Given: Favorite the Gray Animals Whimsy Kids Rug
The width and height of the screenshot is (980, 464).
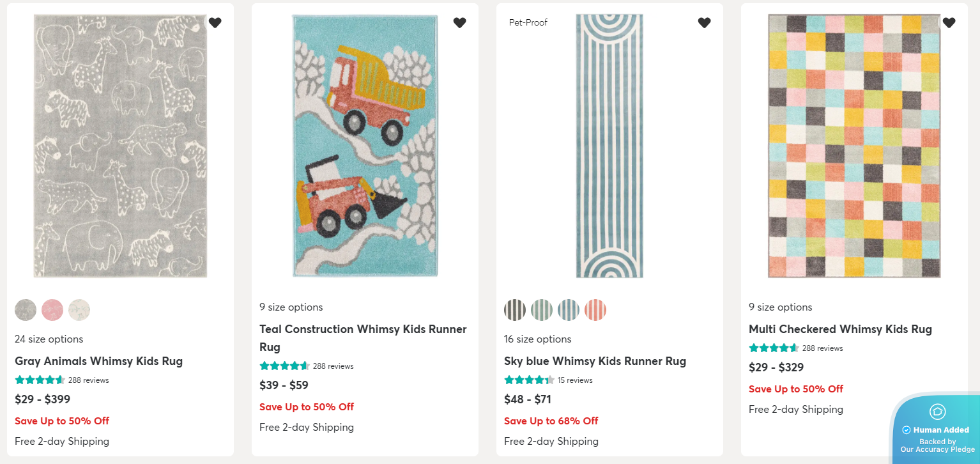Looking at the screenshot, I should pyautogui.click(x=215, y=22).
